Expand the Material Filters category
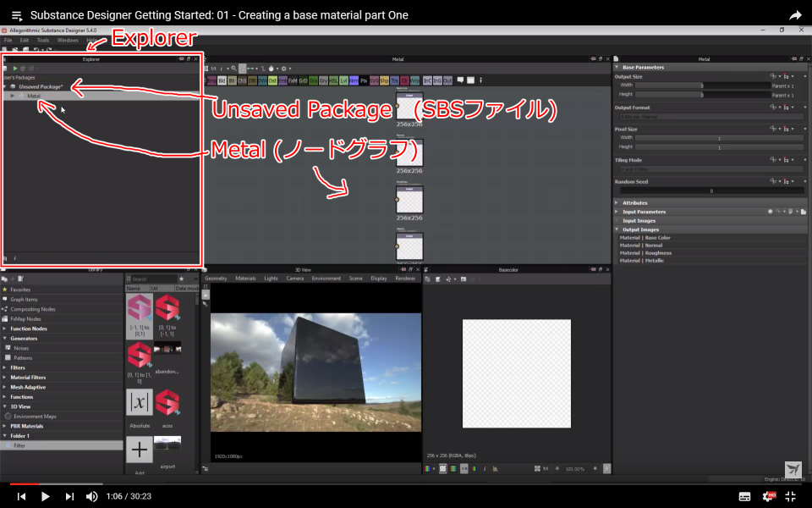The image size is (812, 508). (x=5, y=378)
